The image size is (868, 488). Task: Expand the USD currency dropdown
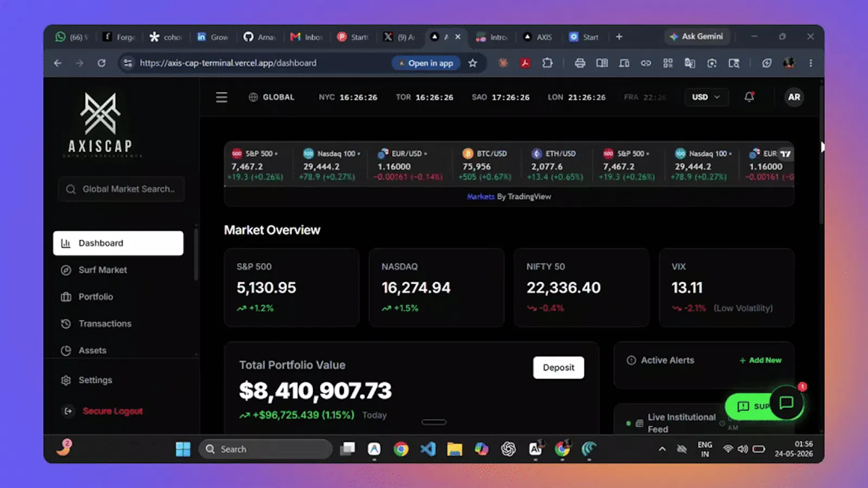(x=705, y=97)
